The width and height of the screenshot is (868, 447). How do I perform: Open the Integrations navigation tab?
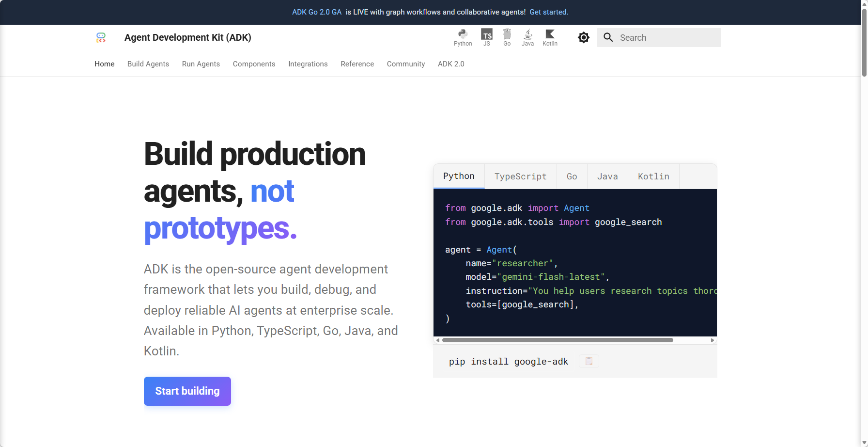pyautogui.click(x=308, y=64)
